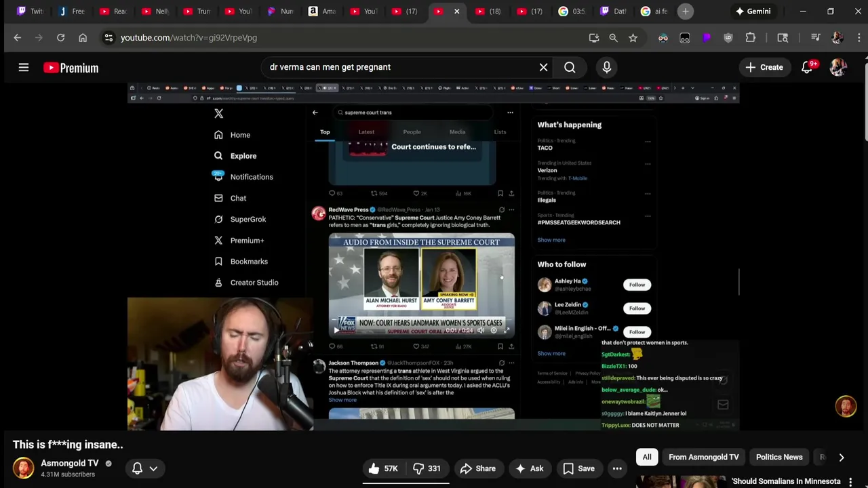The image size is (868, 488).
Task: Open more actions three-dot menu
Action: coord(617,468)
